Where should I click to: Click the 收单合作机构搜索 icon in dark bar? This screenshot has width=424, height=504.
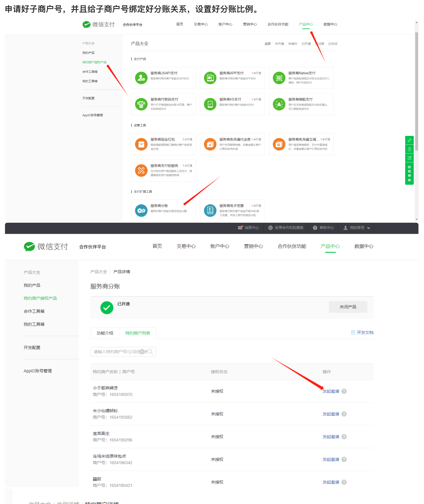coord(271,228)
